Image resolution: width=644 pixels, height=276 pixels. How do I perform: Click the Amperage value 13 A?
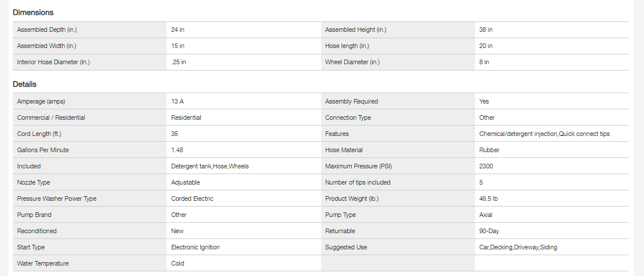(x=178, y=101)
